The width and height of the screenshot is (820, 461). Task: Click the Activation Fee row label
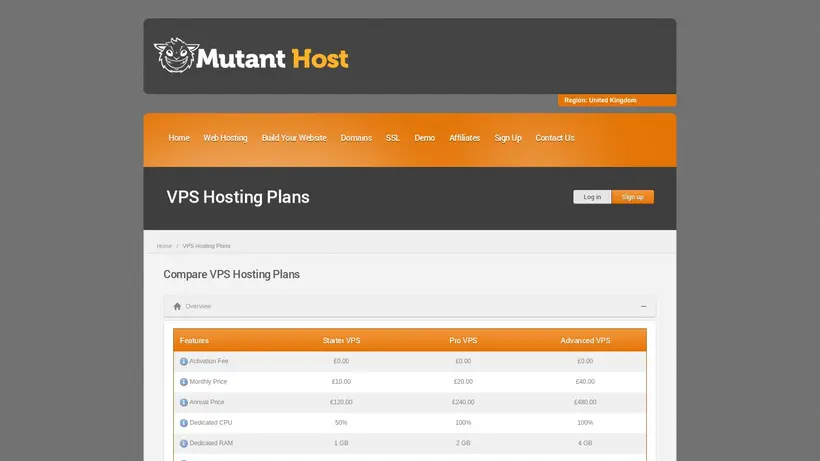[209, 361]
